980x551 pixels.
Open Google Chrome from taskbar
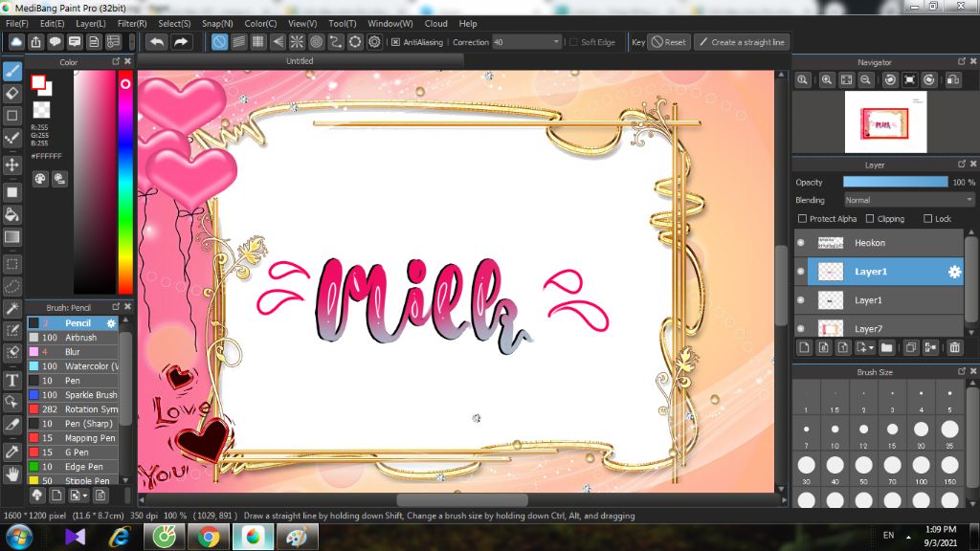[209, 537]
